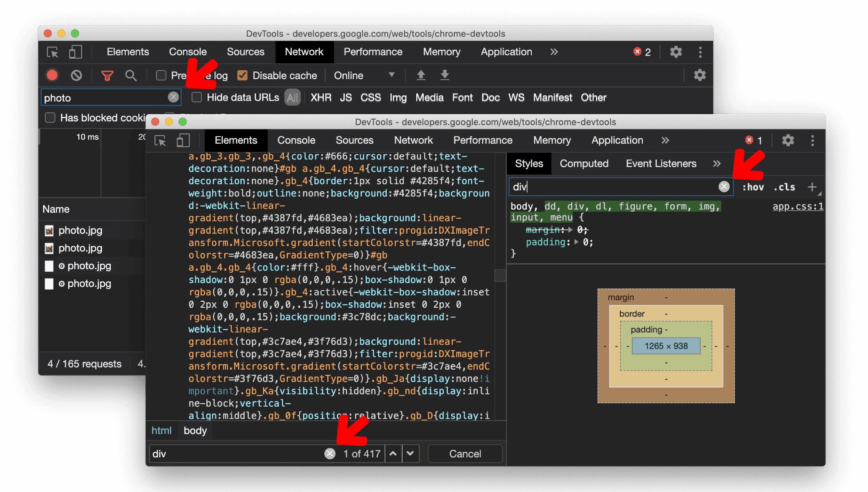Click the div search input field
Image resolution: width=868 pixels, height=492 pixels.
(238, 454)
